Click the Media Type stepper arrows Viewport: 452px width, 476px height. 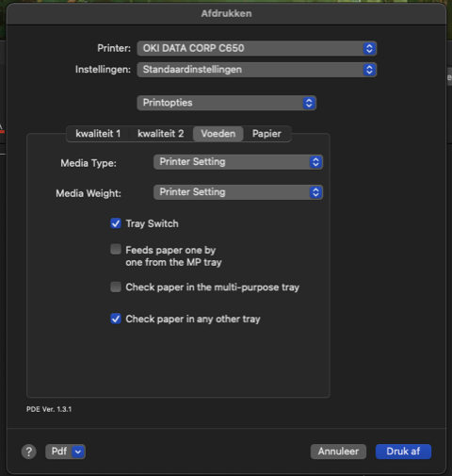pos(315,162)
